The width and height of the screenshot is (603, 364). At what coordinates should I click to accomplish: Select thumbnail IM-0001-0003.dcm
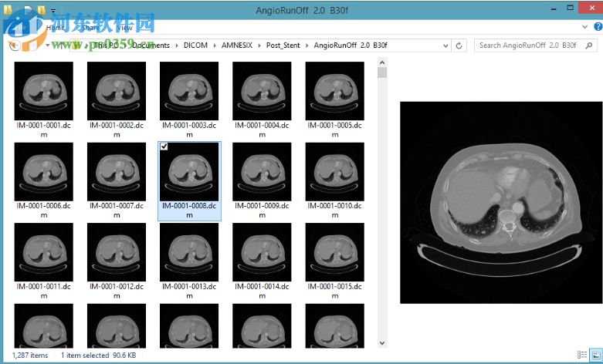click(x=189, y=91)
